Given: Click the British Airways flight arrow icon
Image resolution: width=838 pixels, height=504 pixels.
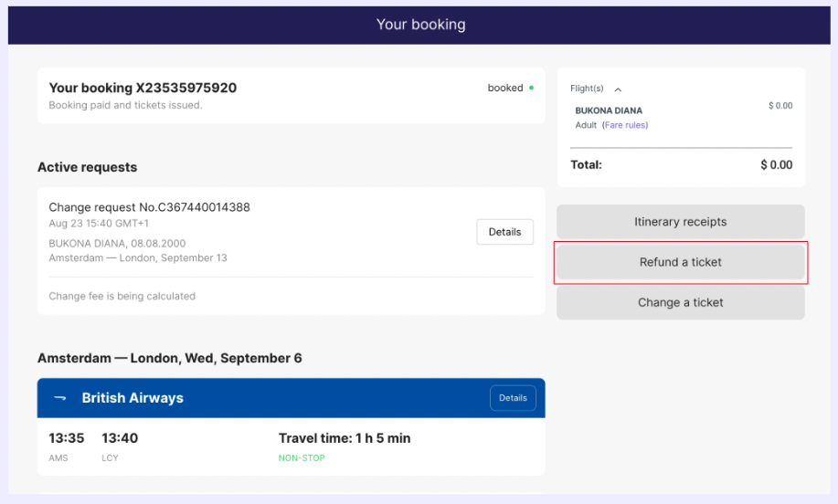Looking at the screenshot, I should tap(60, 398).
